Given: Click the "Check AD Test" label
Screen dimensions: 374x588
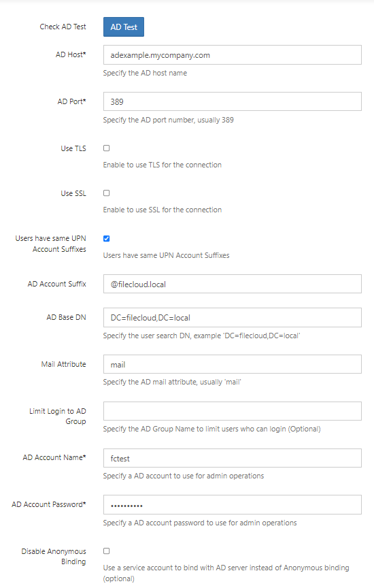Looking at the screenshot, I should tap(63, 27).
